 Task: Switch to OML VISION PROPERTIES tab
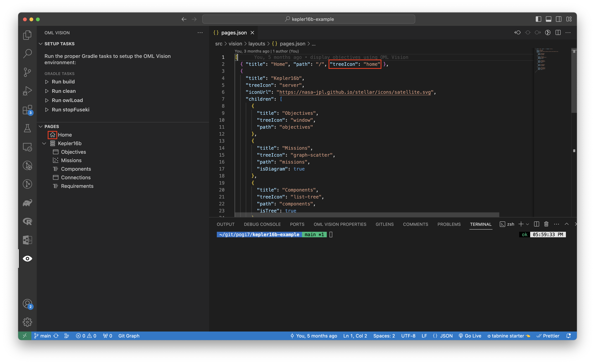pos(340,224)
